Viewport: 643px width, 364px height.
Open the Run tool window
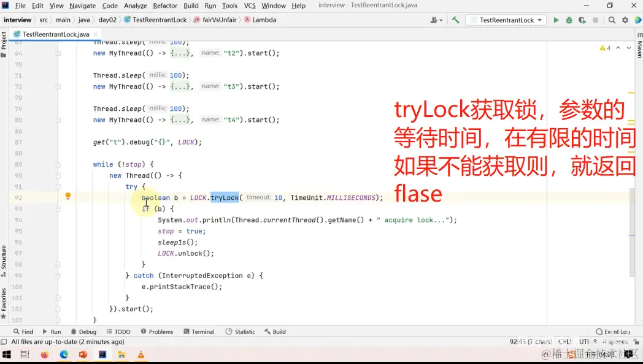[x=52, y=332]
